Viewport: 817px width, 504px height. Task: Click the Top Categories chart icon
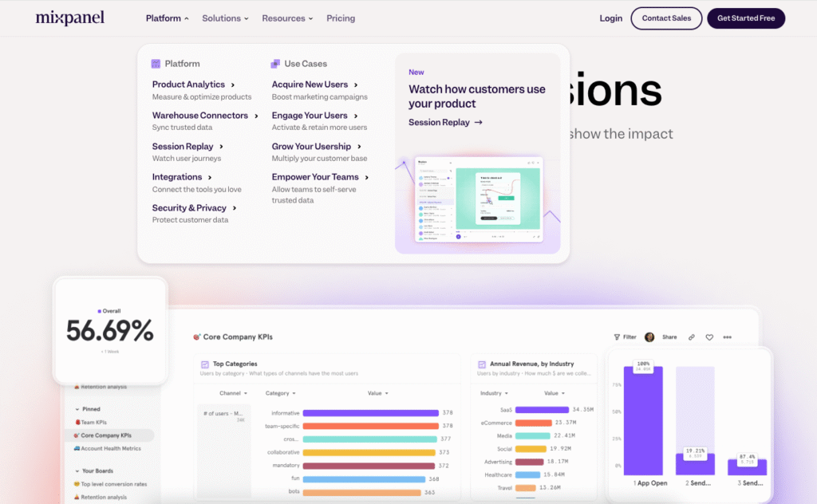[x=205, y=364]
